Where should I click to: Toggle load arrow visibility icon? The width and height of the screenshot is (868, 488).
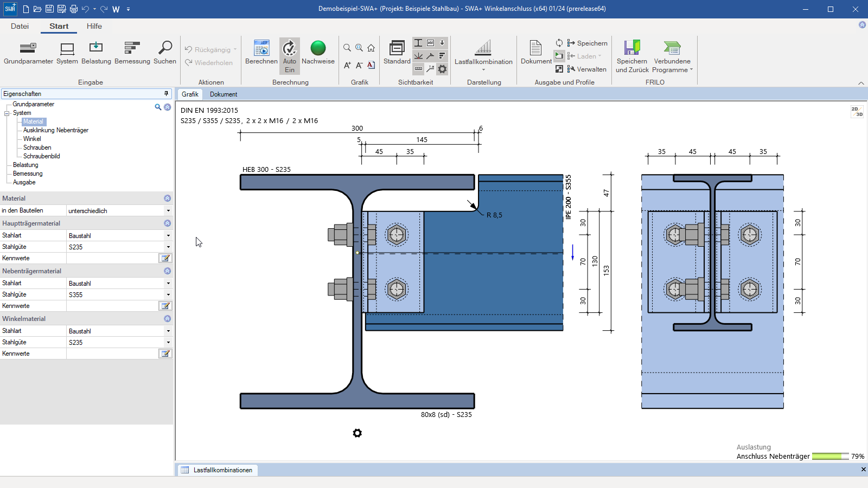tap(442, 43)
